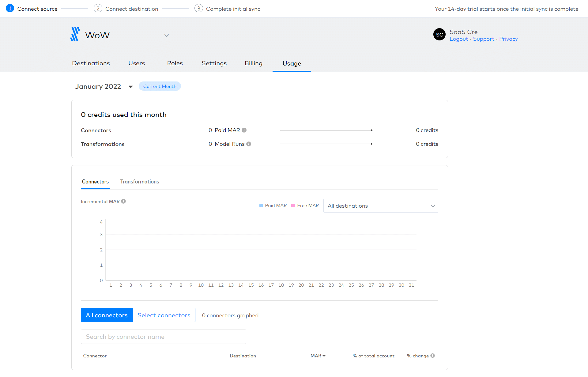
Task: Click step 1 Connect source circle
Action: (x=10, y=9)
